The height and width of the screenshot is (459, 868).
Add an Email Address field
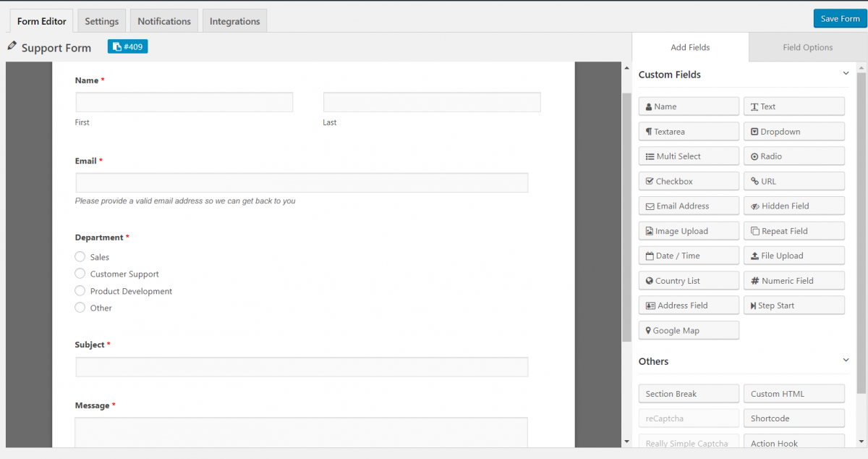(x=688, y=206)
